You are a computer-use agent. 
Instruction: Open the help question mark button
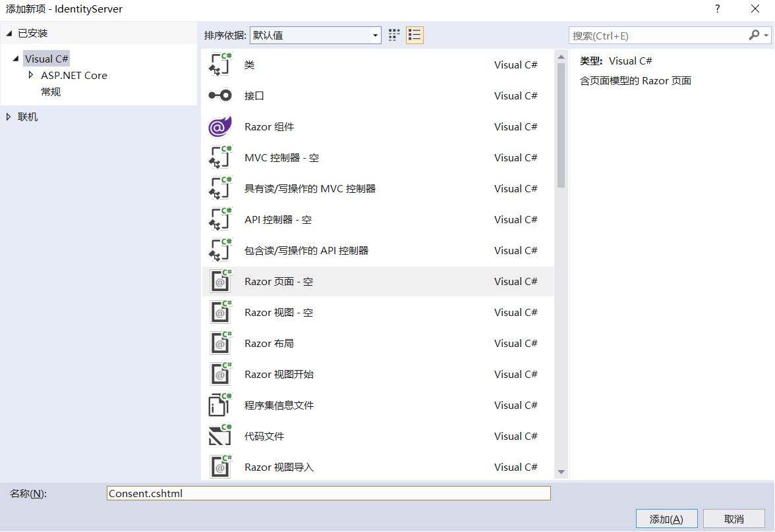[x=717, y=9]
